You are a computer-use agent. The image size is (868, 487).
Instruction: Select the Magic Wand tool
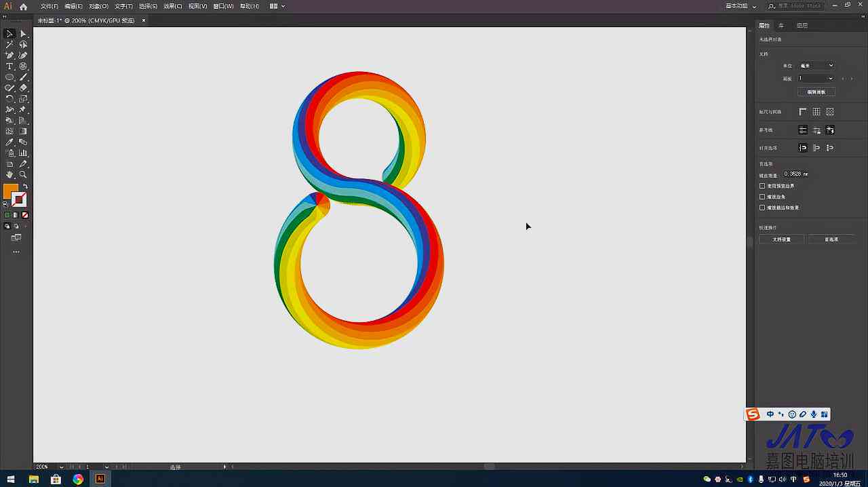click(9, 44)
